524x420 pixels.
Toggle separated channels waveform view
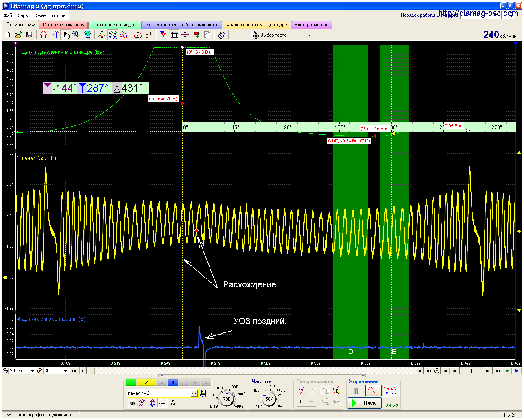[x=113, y=35]
